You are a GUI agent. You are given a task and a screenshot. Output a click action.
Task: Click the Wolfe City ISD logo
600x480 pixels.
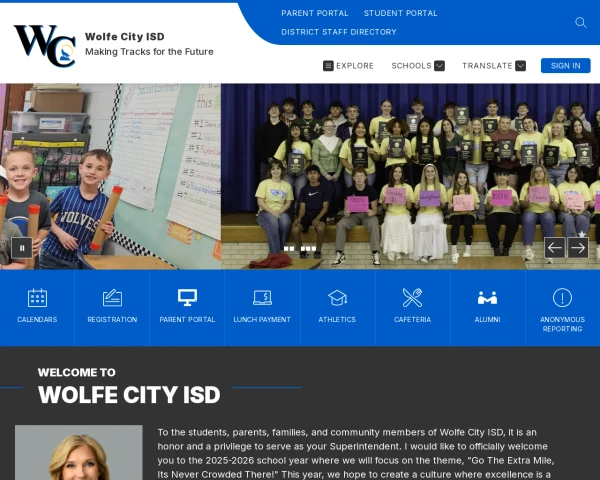point(44,44)
